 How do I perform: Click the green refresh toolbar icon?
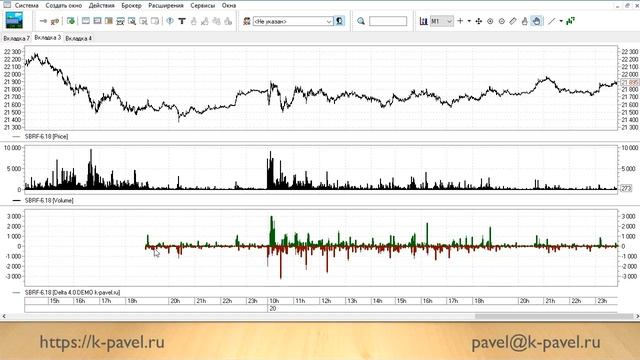click(x=71, y=21)
